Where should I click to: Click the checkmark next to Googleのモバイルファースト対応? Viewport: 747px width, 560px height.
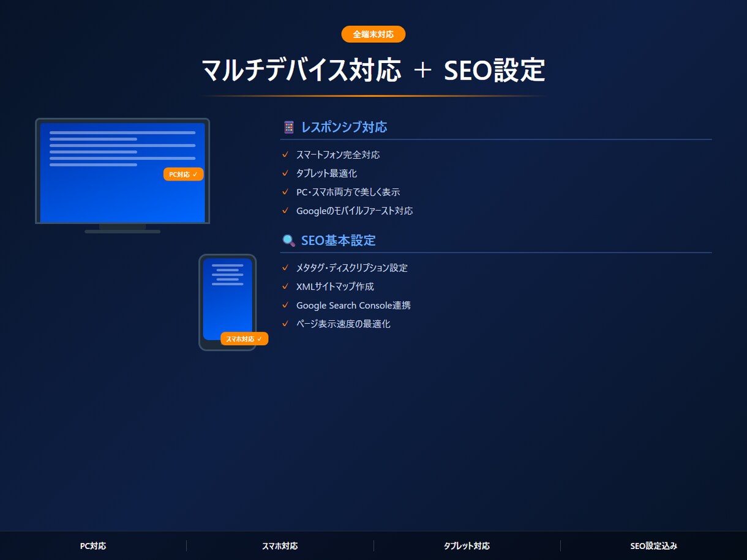pyautogui.click(x=285, y=211)
